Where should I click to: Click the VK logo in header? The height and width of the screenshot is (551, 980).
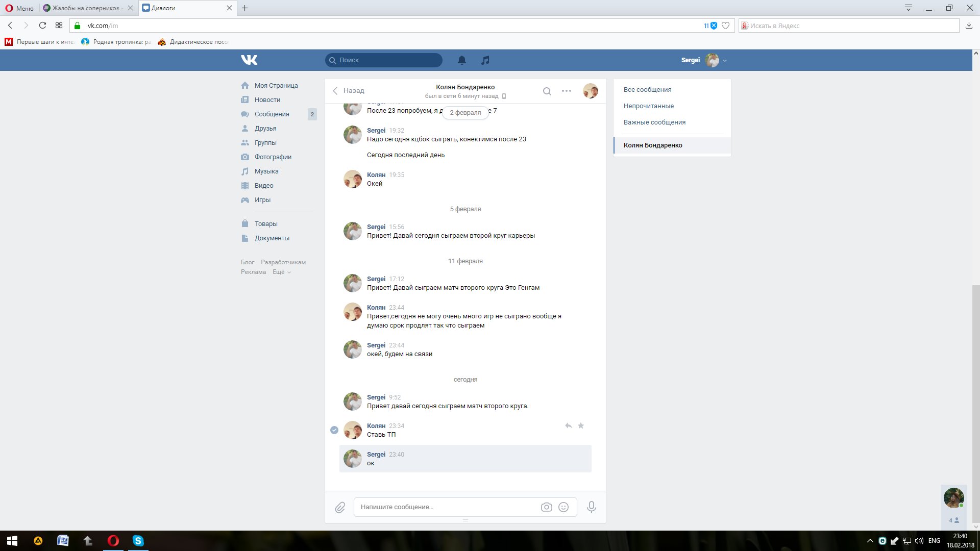249,60
